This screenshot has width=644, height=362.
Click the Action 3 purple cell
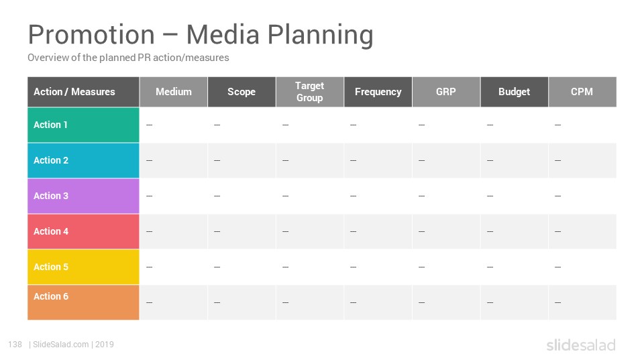(x=83, y=196)
